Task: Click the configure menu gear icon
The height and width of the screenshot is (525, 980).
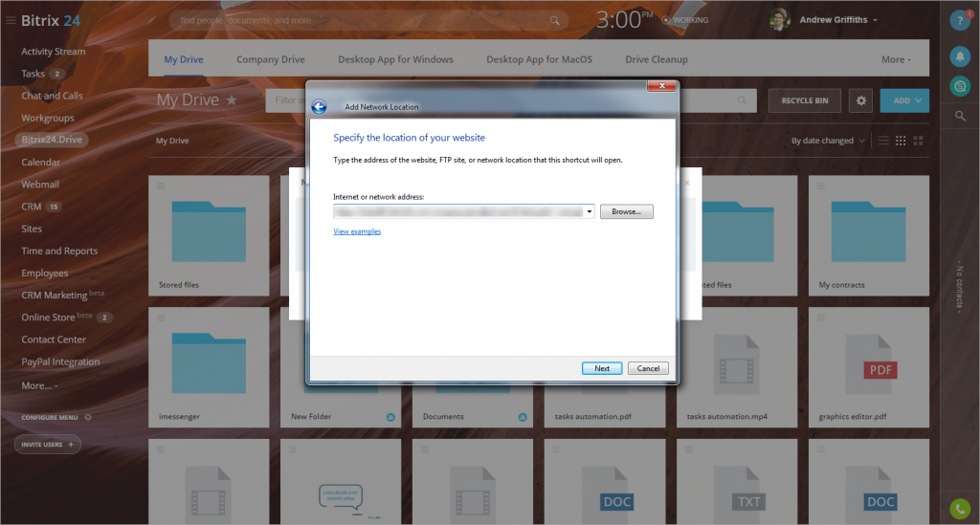Action: click(x=88, y=417)
